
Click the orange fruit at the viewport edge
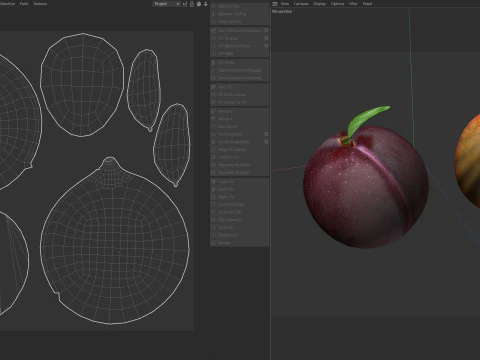pos(468,160)
